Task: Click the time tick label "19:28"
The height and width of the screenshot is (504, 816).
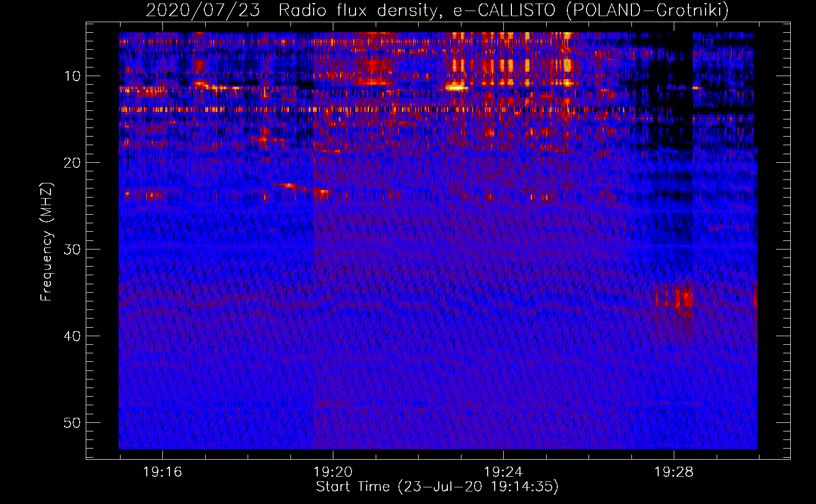Action: 674,472
